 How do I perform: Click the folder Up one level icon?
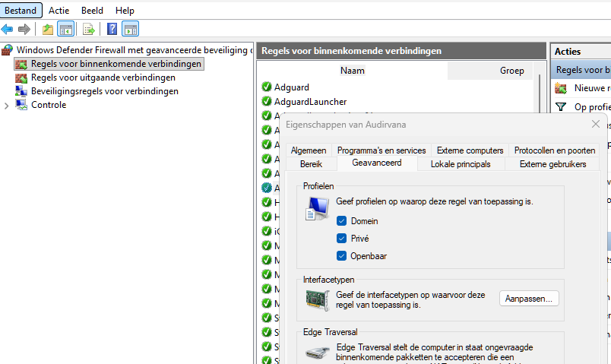point(48,30)
